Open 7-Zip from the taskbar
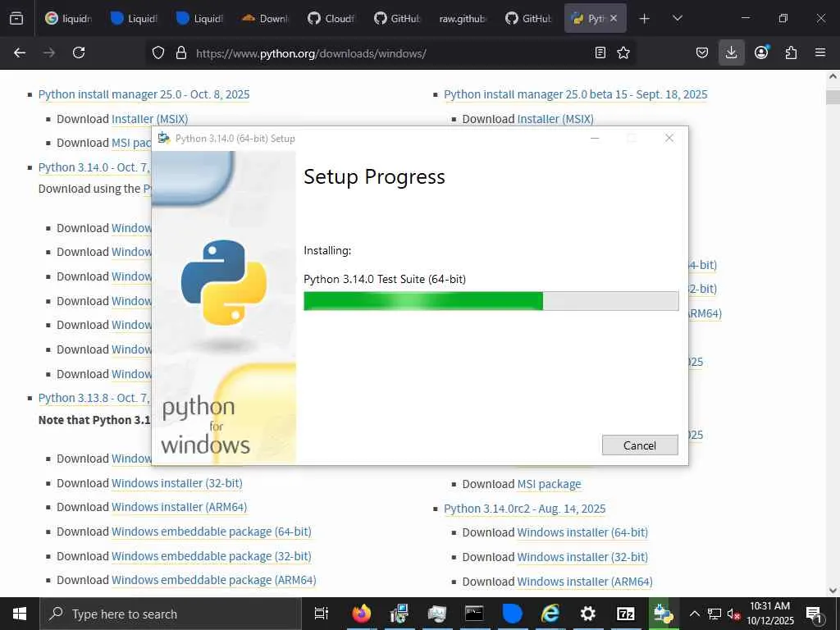This screenshot has width=840, height=630. click(x=625, y=614)
